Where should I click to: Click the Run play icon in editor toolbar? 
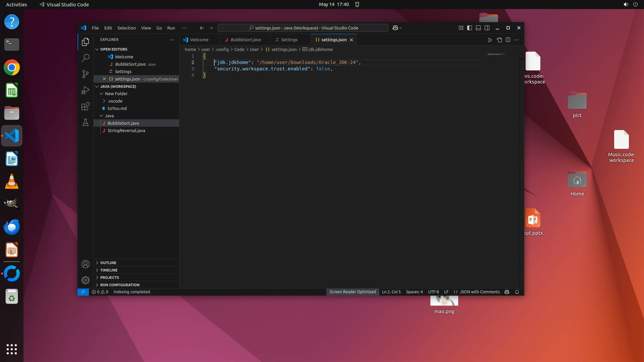pyautogui.click(x=490, y=40)
